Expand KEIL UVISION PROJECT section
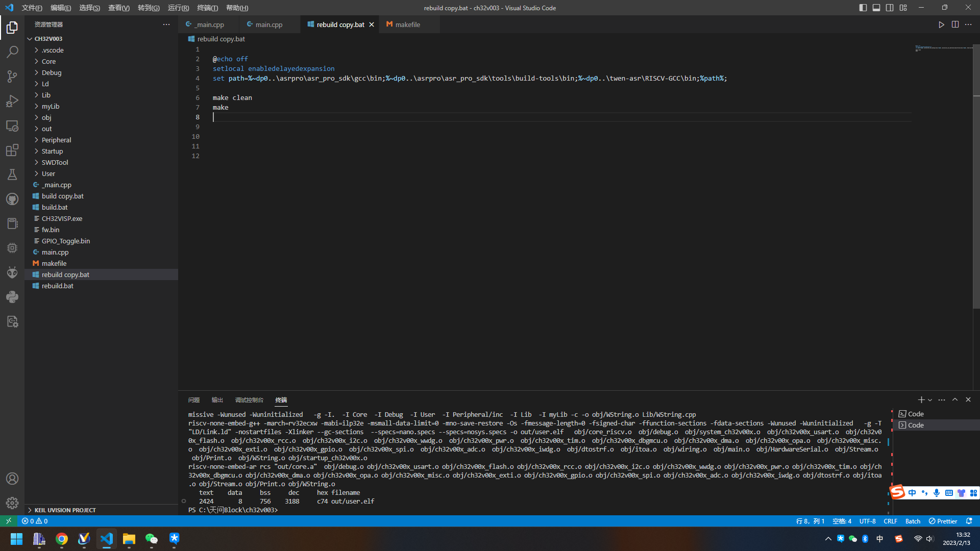Screen dimensions: 980x551 coord(101,510)
